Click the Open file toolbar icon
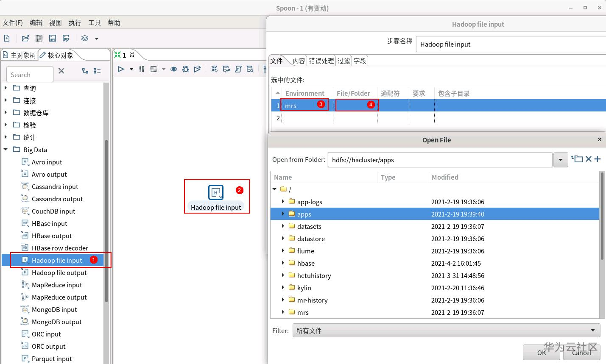606x364 pixels. [25, 38]
